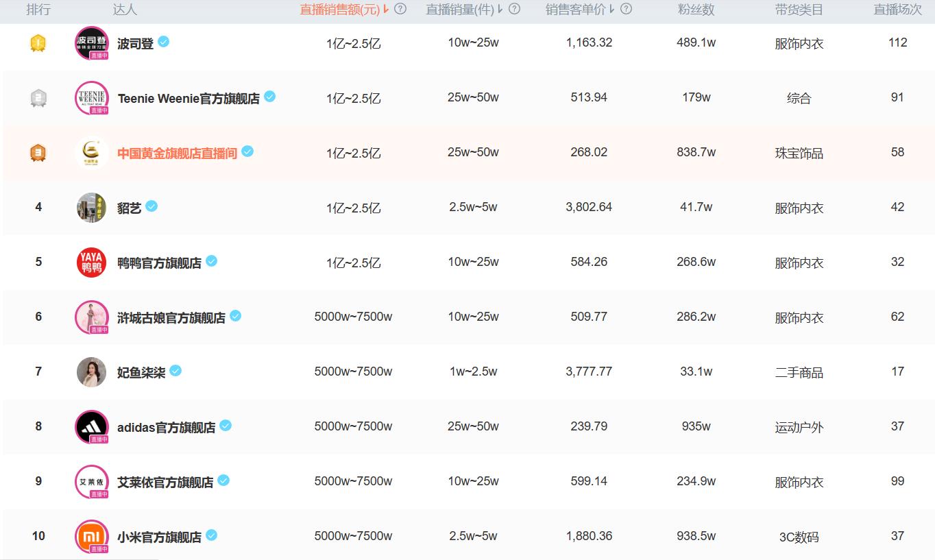Open 貂艺 streamer name link
Viewport: 935px width, 560px height.
pyautogui.click(x=129, y=208)
